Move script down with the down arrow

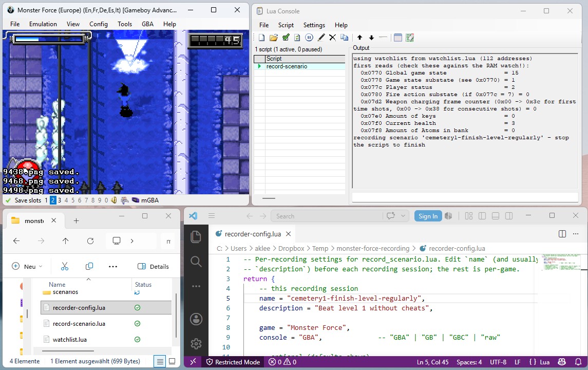tap(371, 38)
